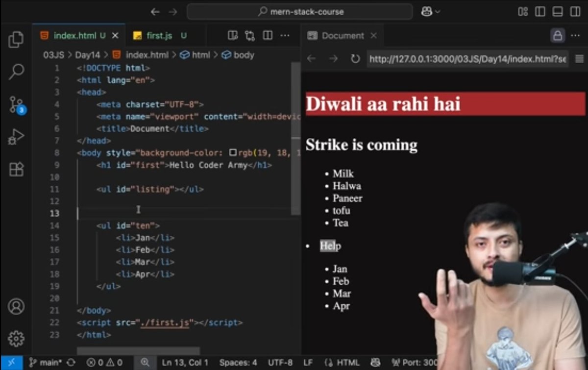
Task: Go forward using title bar arrow
Action: [x=172, y=11]
